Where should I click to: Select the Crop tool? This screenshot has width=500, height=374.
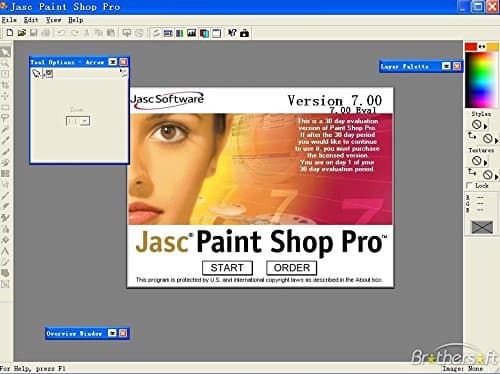5,85
